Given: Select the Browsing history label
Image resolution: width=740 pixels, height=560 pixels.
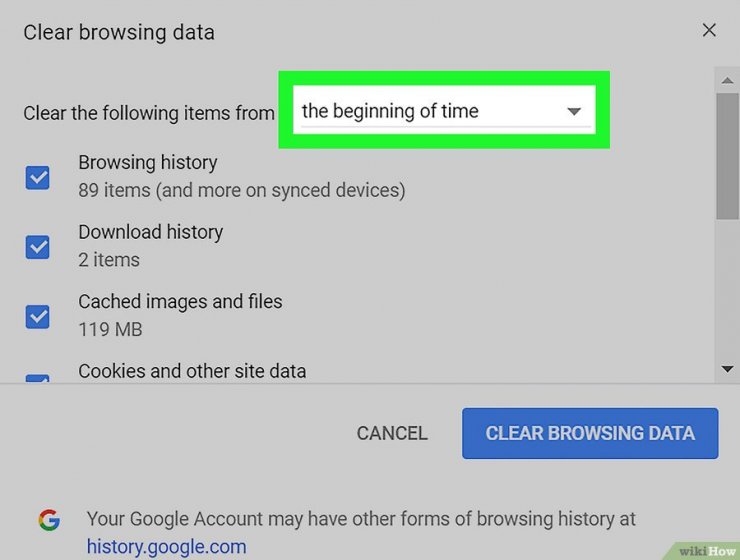Looking at the screenshot, I should pyautogui.click(x=148, y=162).
